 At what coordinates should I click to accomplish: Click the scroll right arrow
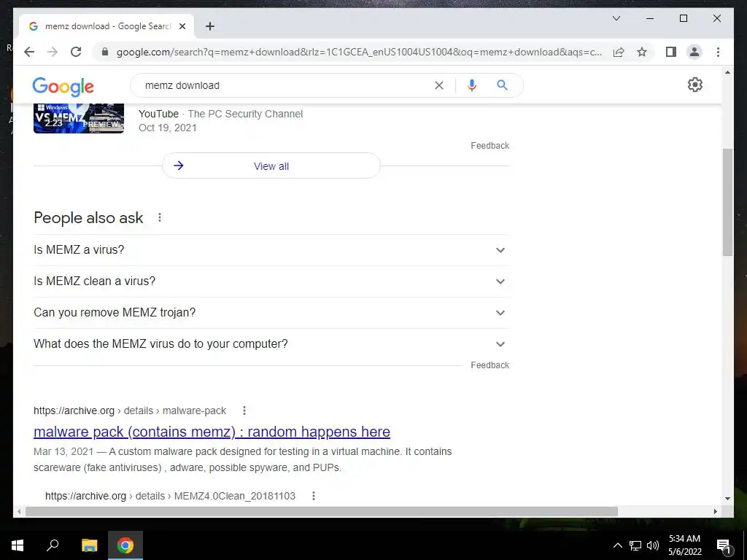[715, 511]
